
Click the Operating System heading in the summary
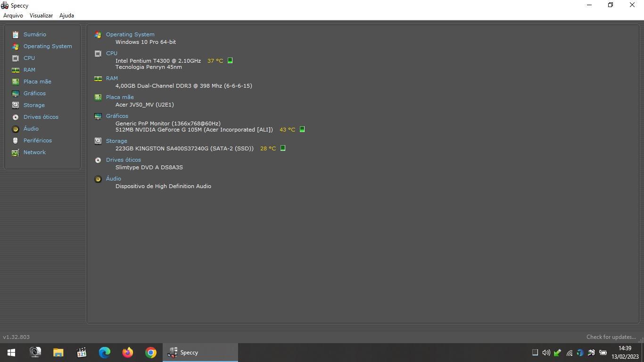pyautogui.click(x=130, y=34)
